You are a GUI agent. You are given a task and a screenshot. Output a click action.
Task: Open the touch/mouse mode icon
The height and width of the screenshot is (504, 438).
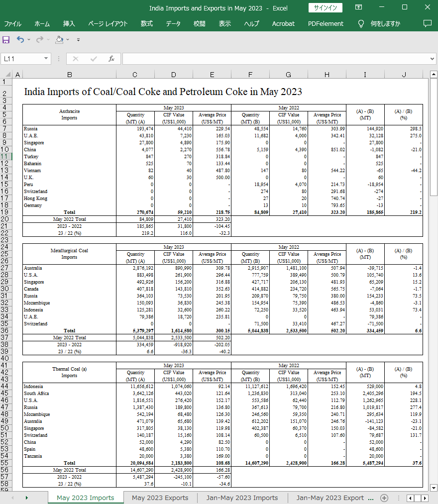(59, 39)
